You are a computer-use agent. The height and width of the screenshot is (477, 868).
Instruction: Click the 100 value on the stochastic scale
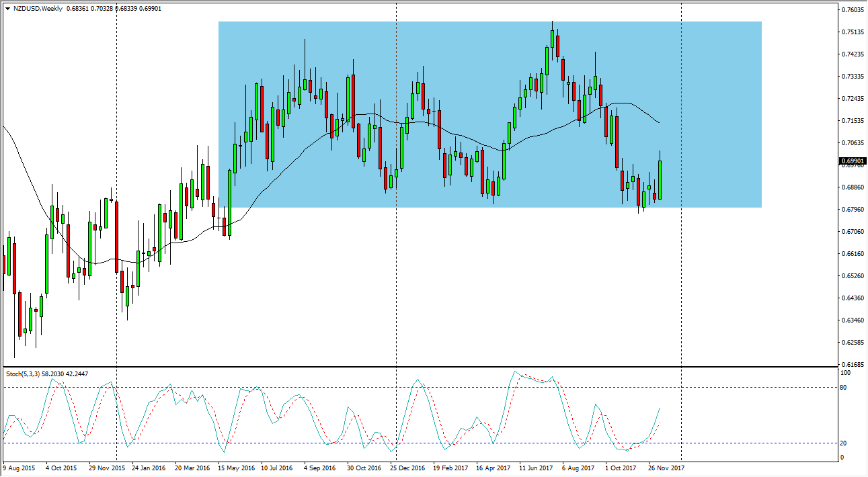845,372
